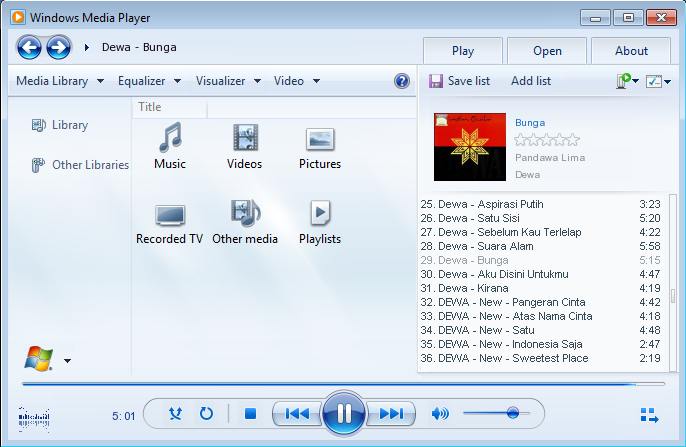Switch to compact mode using bottom-right icon
The height and width of the screenshot is (447, 686).
649,415
